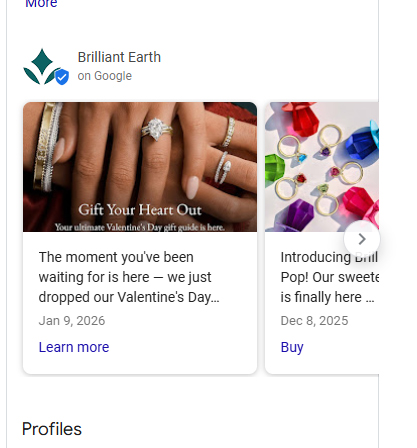Click the Valentine's Day gift guide subtitle
Image resolution: width=417 pixels, height=448 pixels.
click(x=140, y=227)
